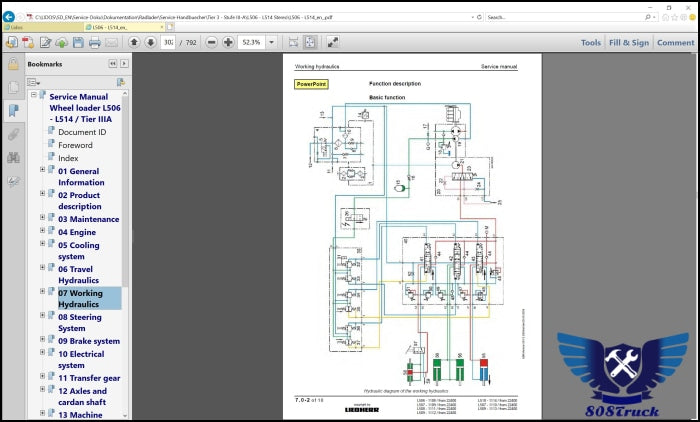Go to previous page with up arrow
700x422 pixels.
133,42
